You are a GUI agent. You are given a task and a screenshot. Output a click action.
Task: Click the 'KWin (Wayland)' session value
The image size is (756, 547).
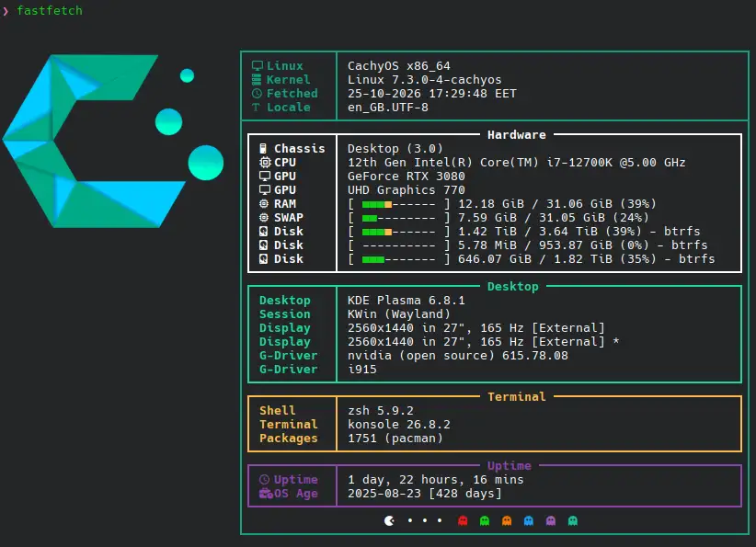pyautogui.click(x=399, y=314)
